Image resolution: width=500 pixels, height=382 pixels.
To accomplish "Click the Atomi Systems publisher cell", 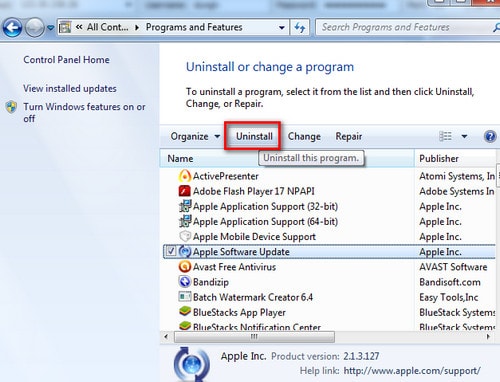I will [457, 176].
